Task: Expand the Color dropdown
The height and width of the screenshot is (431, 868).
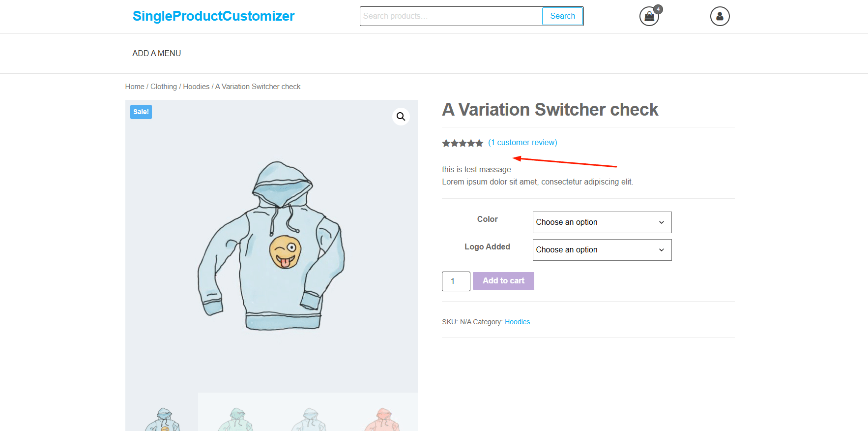Action: pos(602,222)
